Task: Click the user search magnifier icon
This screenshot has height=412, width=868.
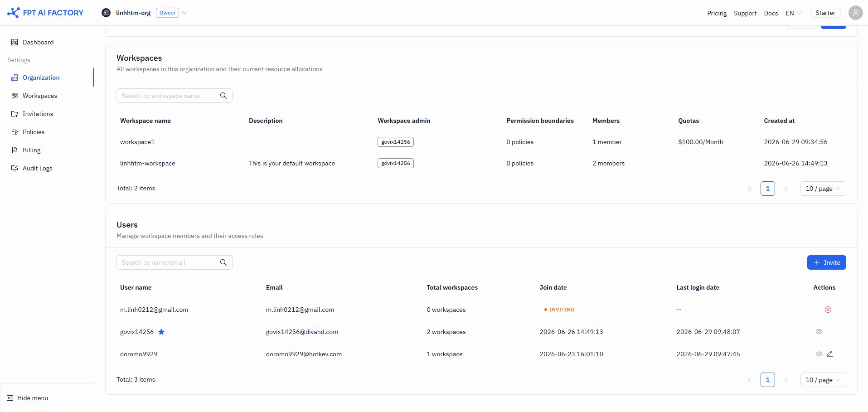Action: click(x=223, y=262)
